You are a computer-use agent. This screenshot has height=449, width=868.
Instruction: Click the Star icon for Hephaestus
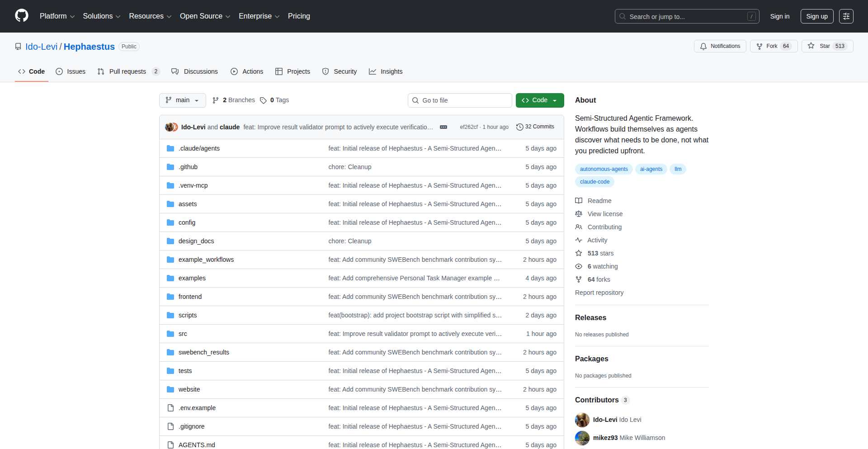(x=811, y=46)
